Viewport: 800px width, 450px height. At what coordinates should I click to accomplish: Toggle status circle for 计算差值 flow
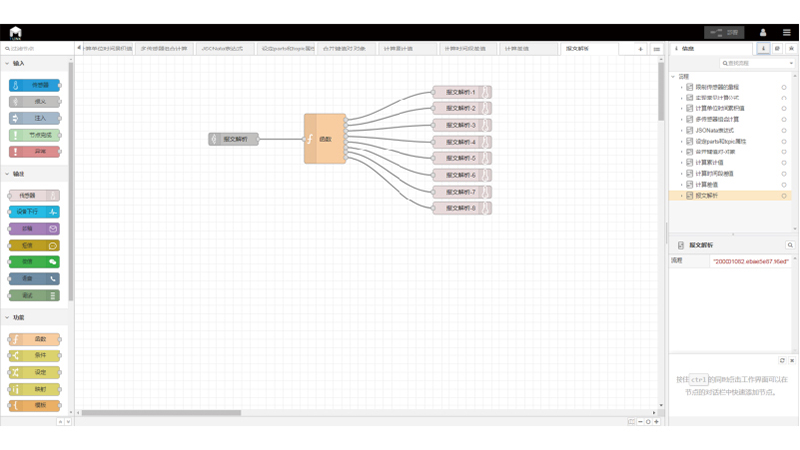coord(784,185)
